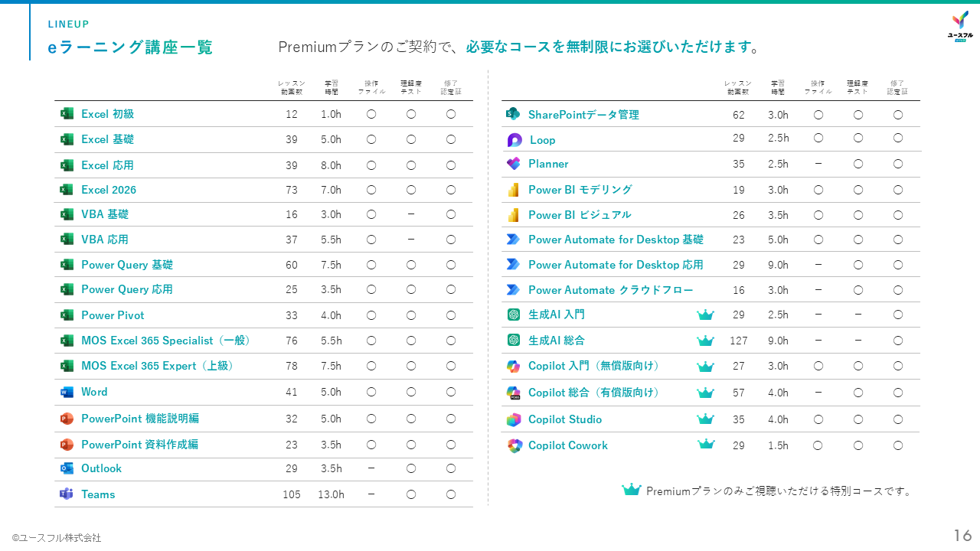
Task: Click the Copilot Studio icon
Action: 513,419
